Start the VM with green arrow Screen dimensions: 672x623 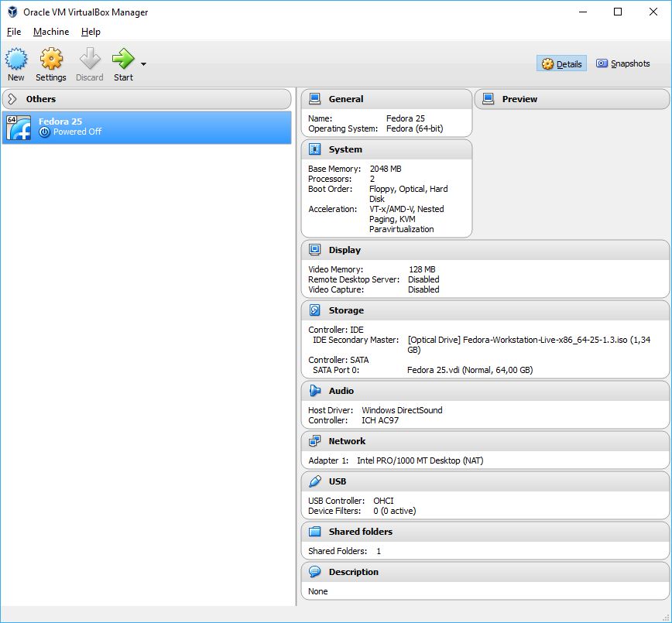(123, 59)
